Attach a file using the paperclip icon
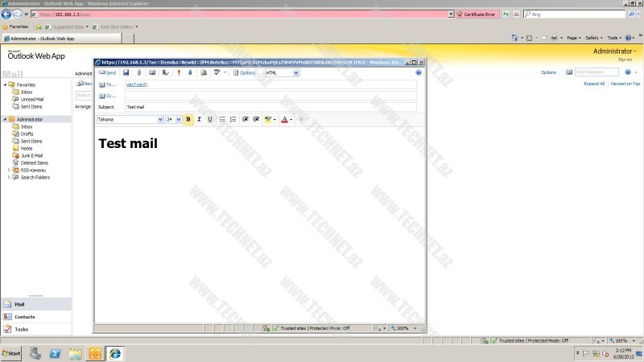 tap(139, 72)
